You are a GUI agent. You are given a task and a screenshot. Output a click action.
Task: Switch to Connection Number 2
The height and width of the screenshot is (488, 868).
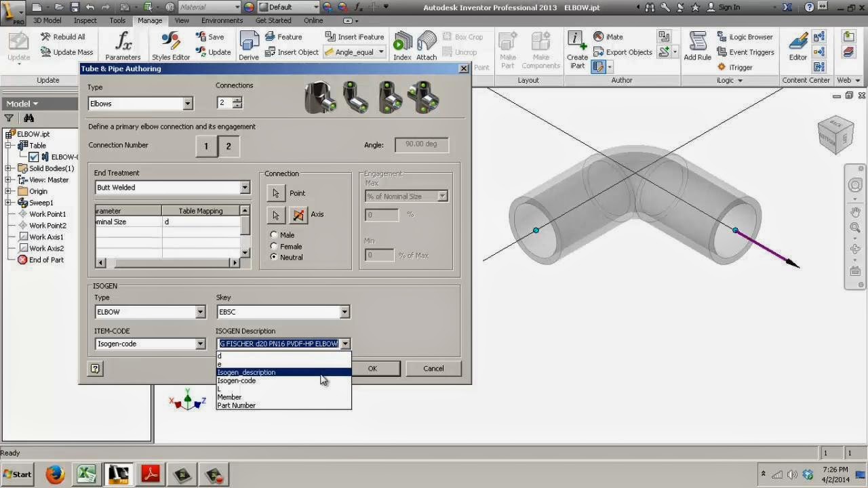click(x=229, y=146)
